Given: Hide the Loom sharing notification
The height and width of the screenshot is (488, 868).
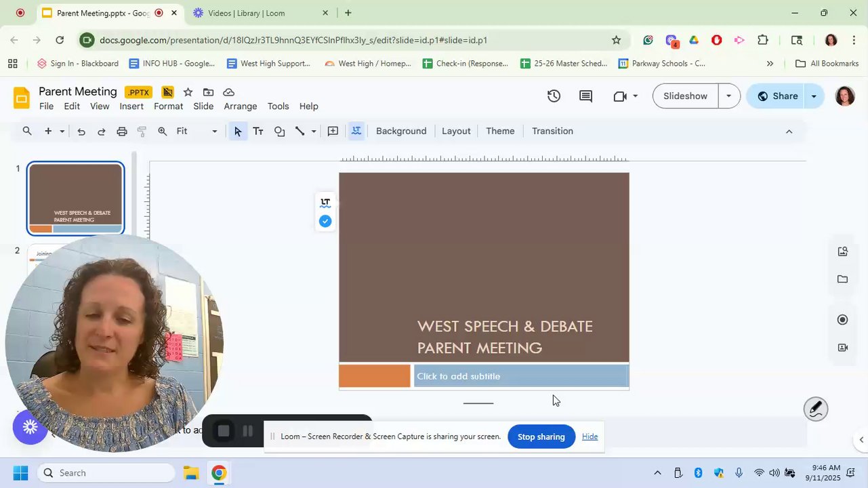Looking at the screenshot, I should coord(590,436).
